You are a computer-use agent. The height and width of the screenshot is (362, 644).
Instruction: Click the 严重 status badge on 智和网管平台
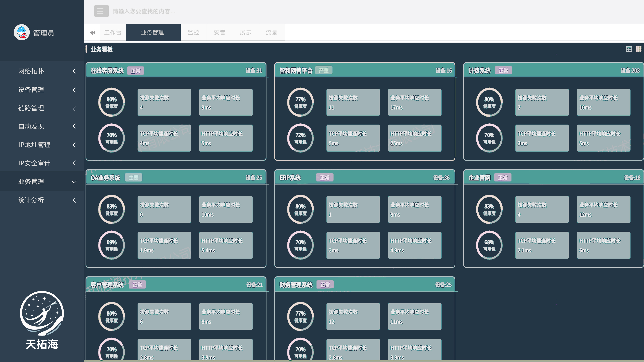(324, 71)
